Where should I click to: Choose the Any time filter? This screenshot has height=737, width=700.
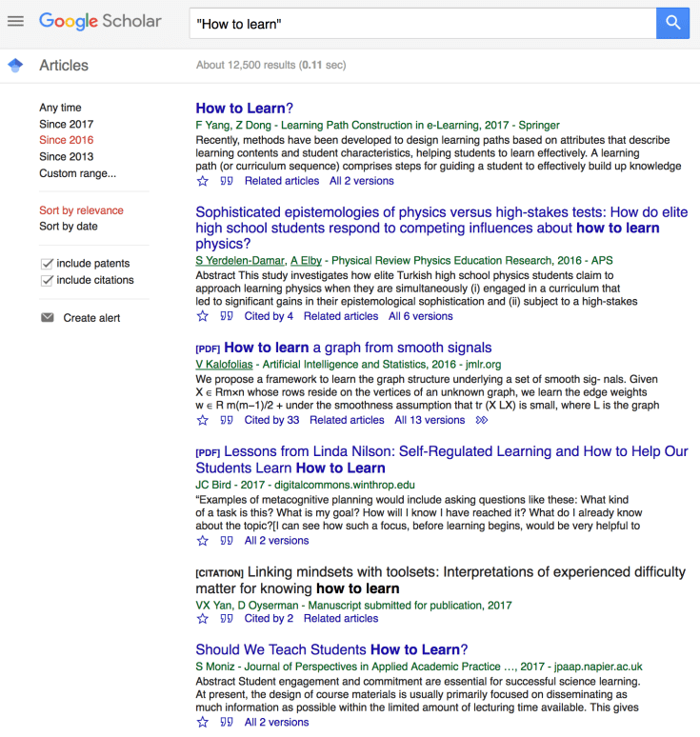click(60, 108)
